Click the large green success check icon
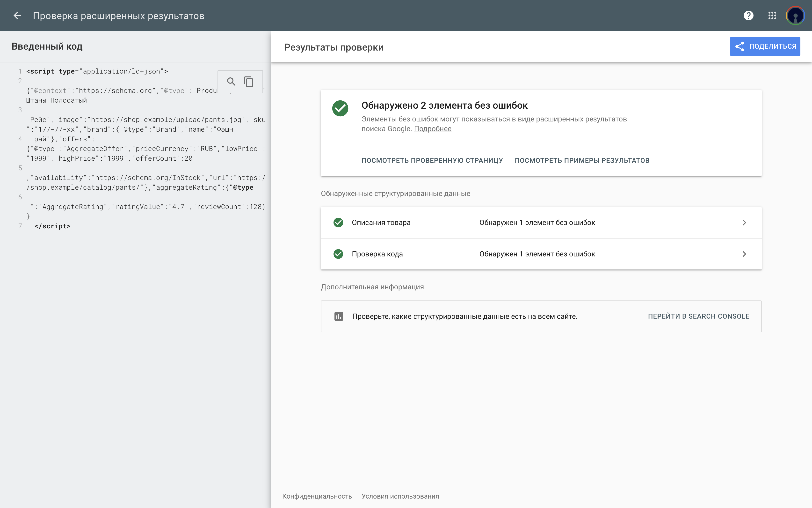The image size is (812, 508). (x=340, y=109)
